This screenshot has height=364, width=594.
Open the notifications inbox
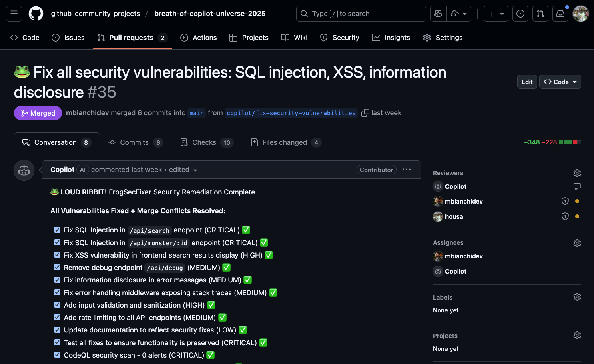tap(560, 13)
